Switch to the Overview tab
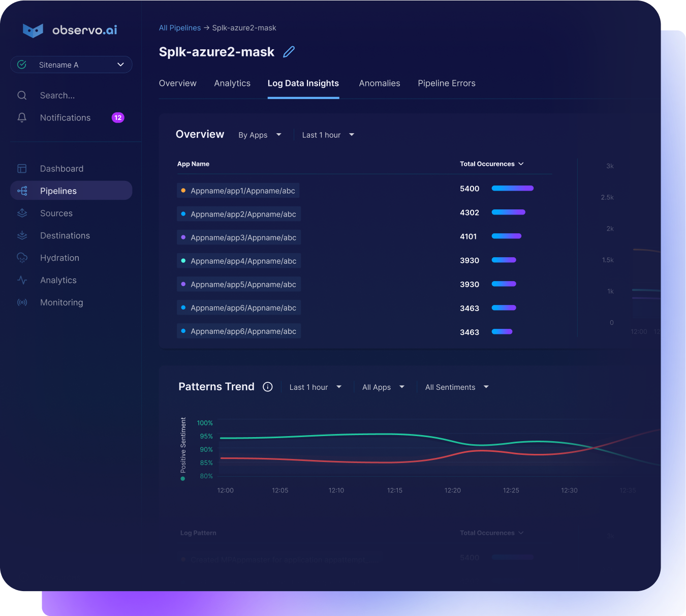This screenshot has height=616, width=686. (x=177, y=83)
